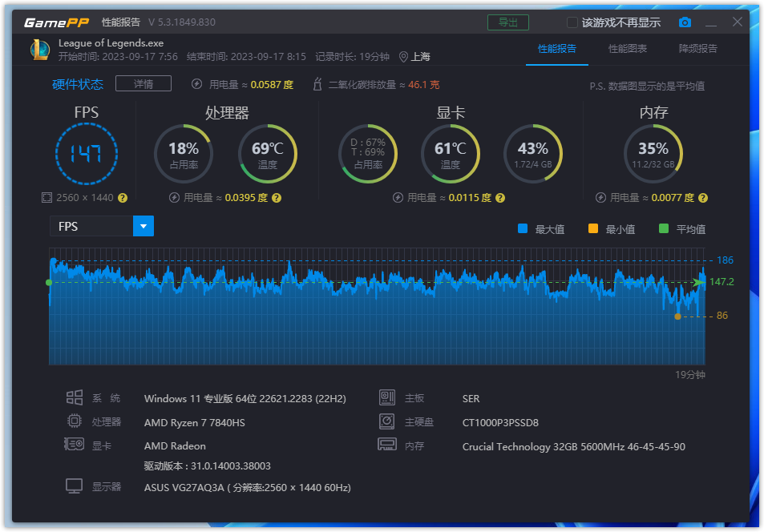This screenshot has width=764, height=532.
Task: Click the League of Legends game icon
Action: click(40, 50)
